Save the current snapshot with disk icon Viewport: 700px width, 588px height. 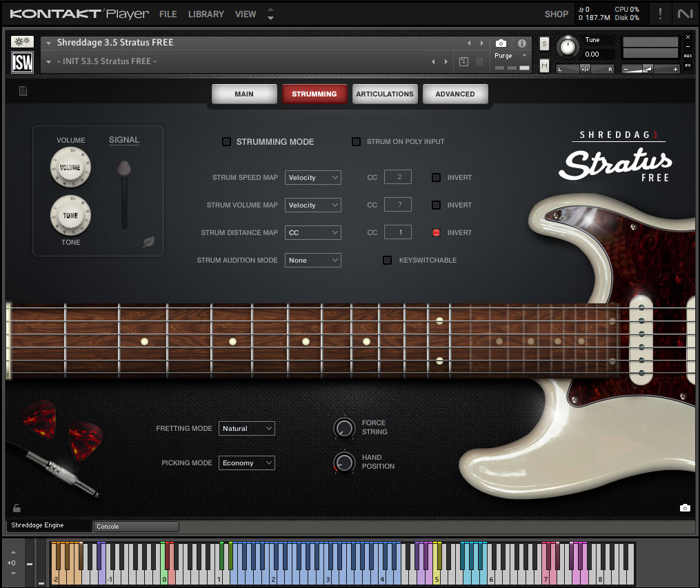pos(464,61)
